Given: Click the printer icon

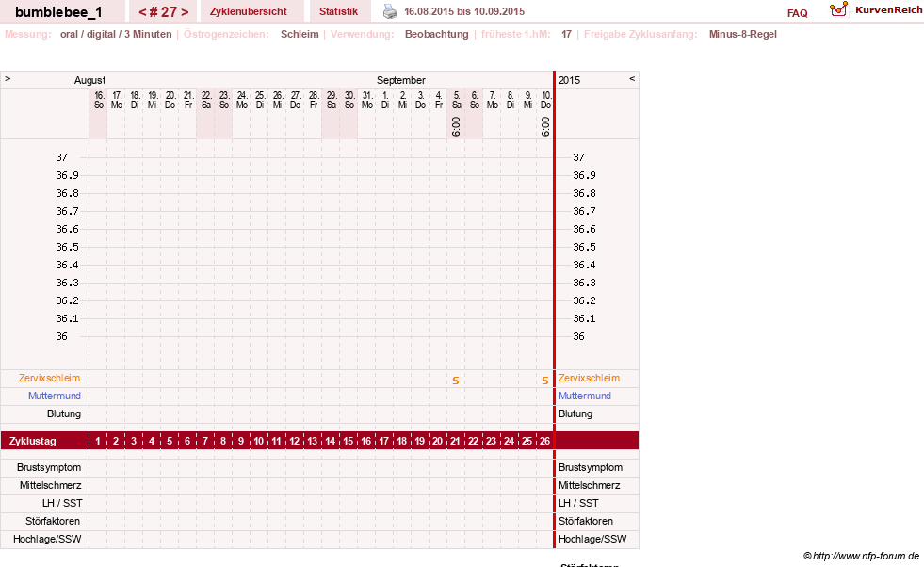Looking at the screenshot, I should pos(390,11).
